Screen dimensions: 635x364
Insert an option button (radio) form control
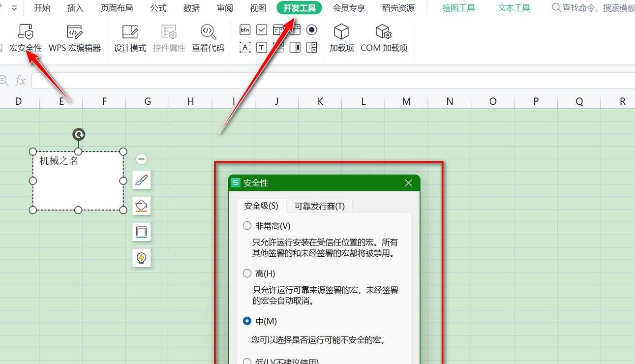312,30
